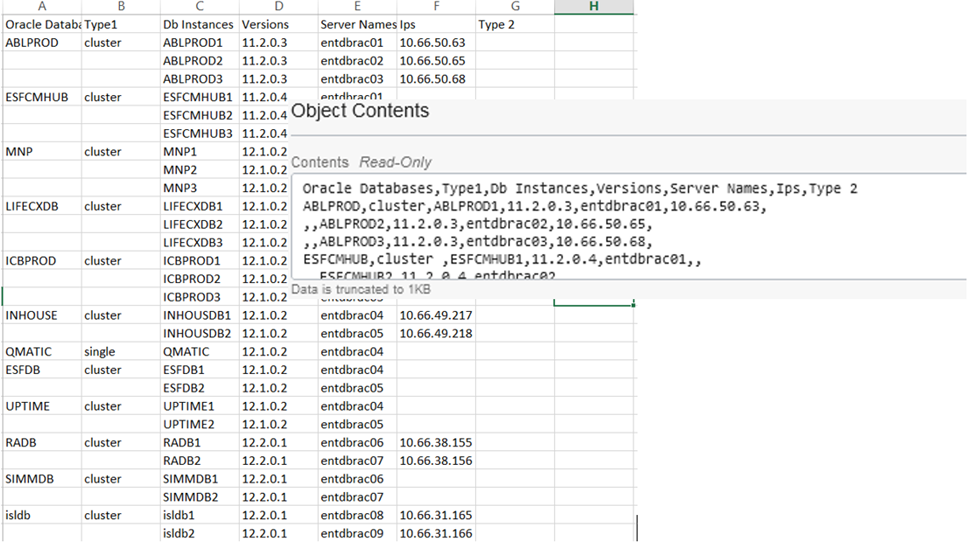Select IP cell 10.66.31.165
This screenshot has width=975, height=543.
(437, 515)
